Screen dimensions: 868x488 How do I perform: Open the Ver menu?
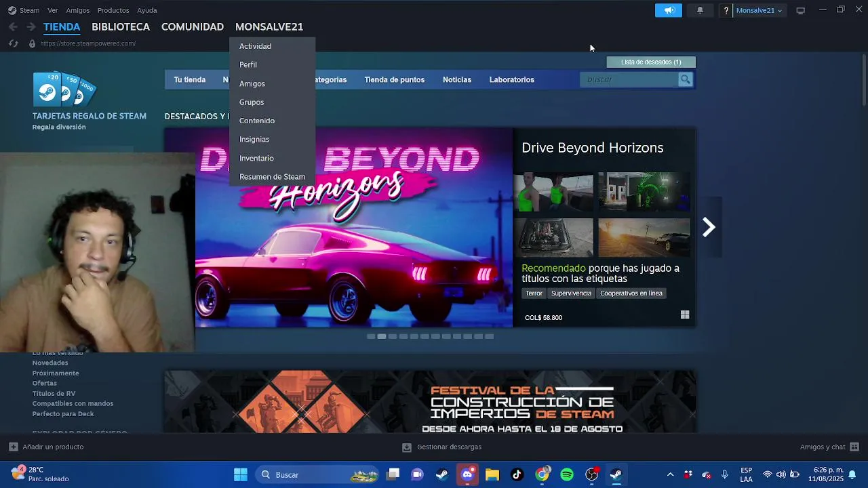coord(53,10)
